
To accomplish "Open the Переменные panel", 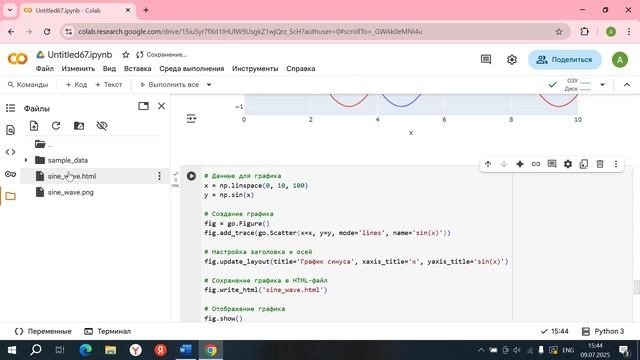I will pyautogui.click(x=43, y=331).
